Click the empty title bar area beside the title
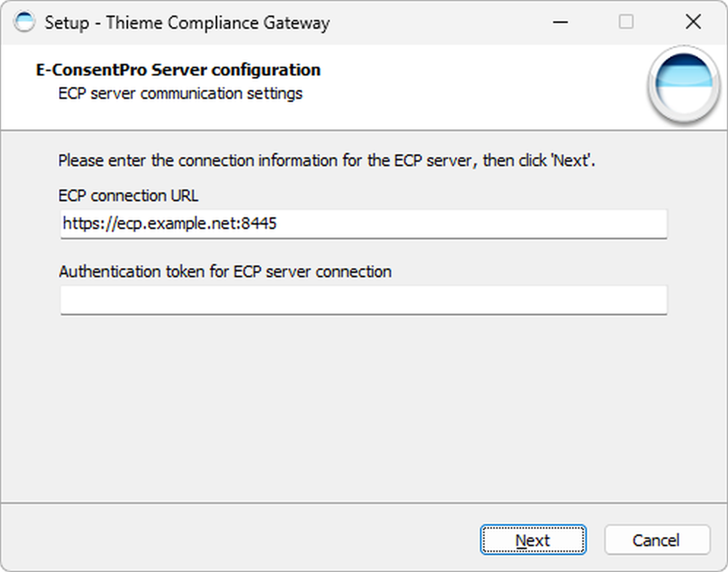Image resolution: width=728 pixels, height=572 pixels. click(438, 22)
